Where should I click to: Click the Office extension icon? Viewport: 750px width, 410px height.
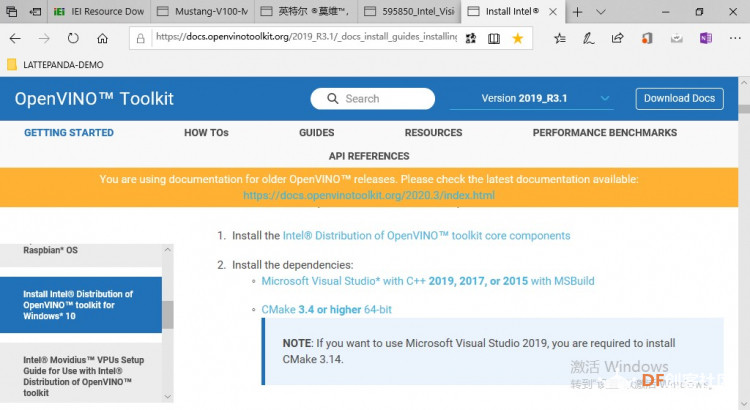(x=647, y=38)
